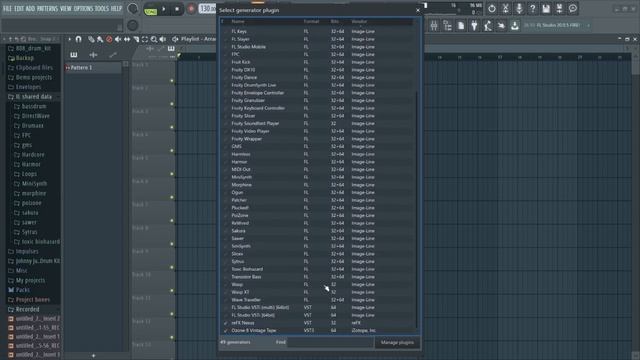Click the document page icon in toolbar

coord(461,26)
